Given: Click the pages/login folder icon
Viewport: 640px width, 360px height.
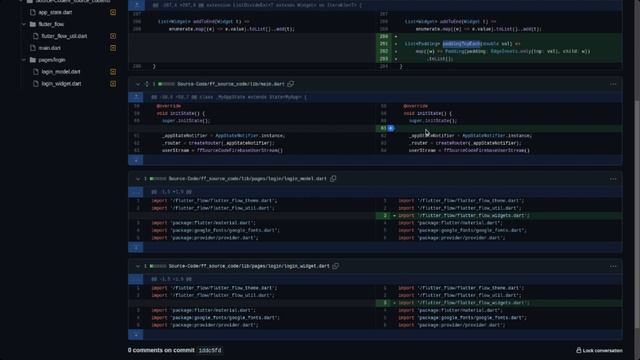Looking at the screenshot, I should [x=33, y=60].
